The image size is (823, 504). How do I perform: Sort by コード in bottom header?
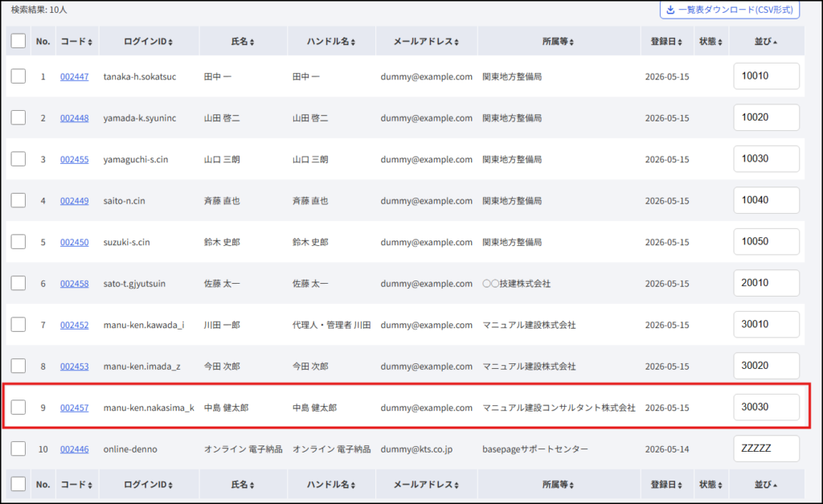pos(76,485)
